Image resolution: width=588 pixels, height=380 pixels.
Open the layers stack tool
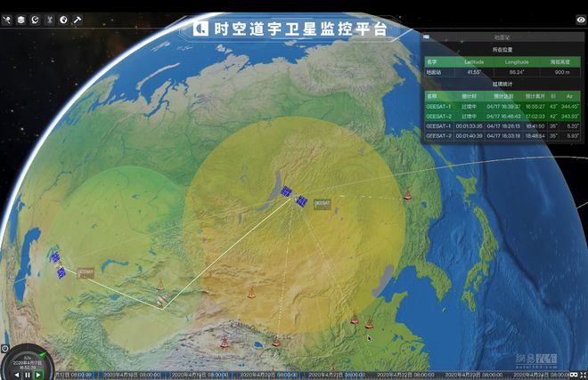20,20
